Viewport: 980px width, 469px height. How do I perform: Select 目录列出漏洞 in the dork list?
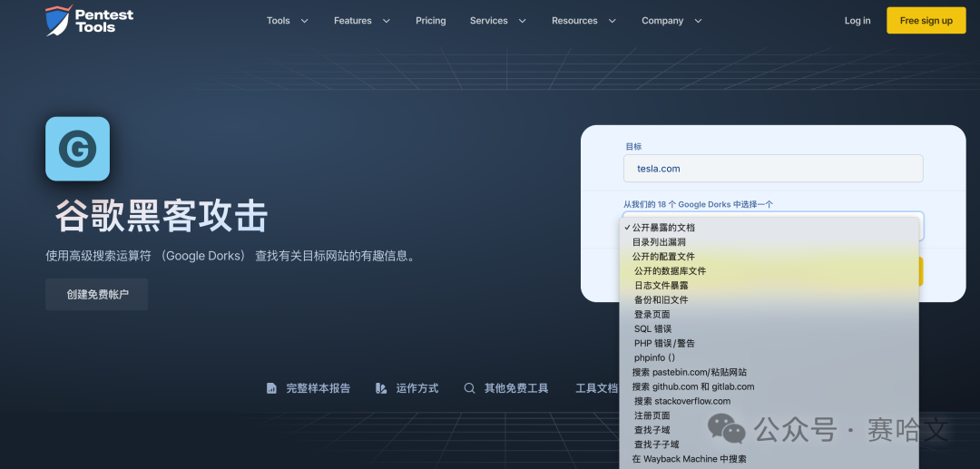769,242
